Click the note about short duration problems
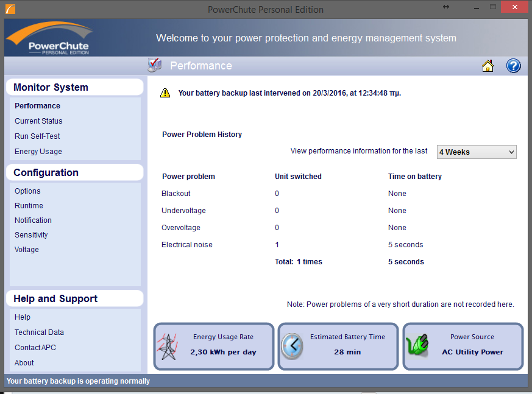This screenshot has width=532, height=394. 400,304
